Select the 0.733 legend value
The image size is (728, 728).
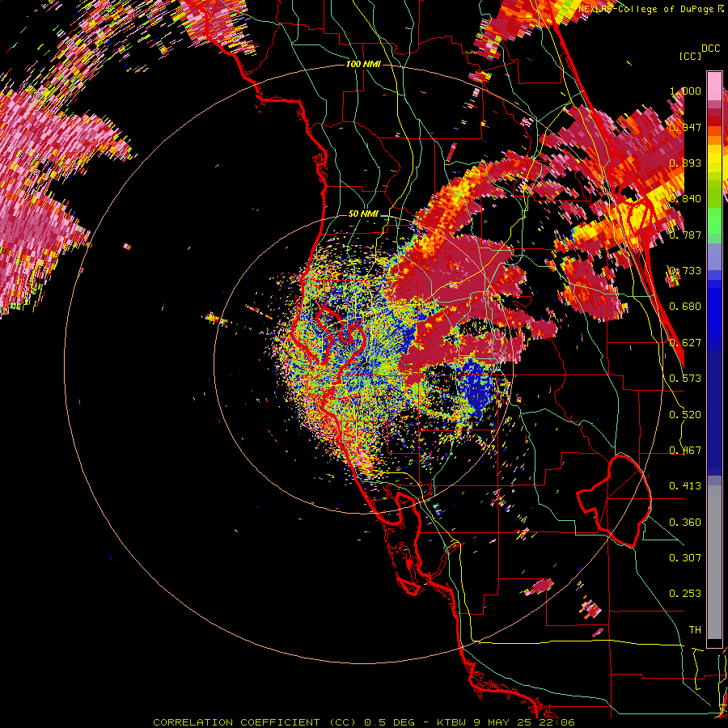685,270
